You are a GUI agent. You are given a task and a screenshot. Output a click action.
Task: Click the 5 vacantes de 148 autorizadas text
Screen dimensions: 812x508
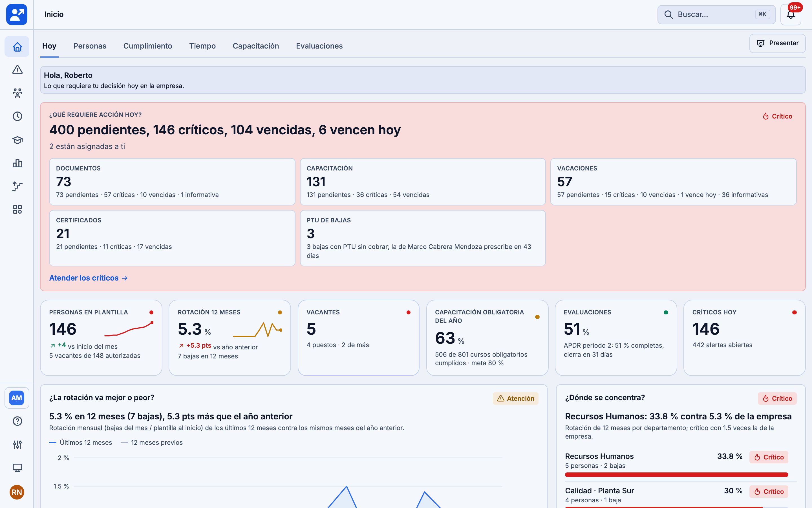pyautogui.click(x=95, y=356)
